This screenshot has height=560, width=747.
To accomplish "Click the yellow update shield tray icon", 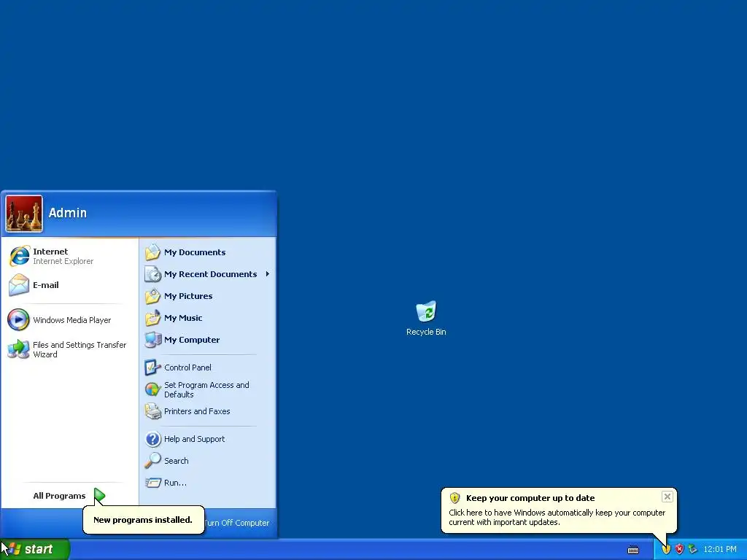I will 666,549.
